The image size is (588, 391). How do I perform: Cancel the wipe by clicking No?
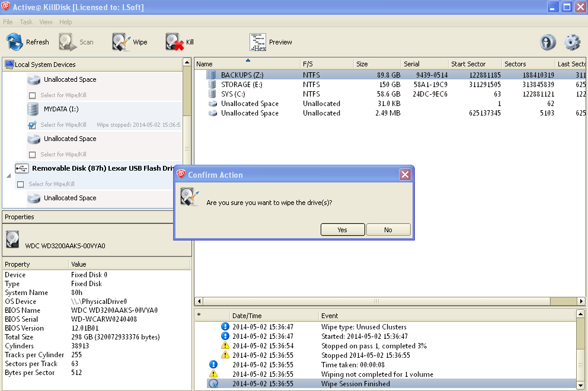coord(388,230)
